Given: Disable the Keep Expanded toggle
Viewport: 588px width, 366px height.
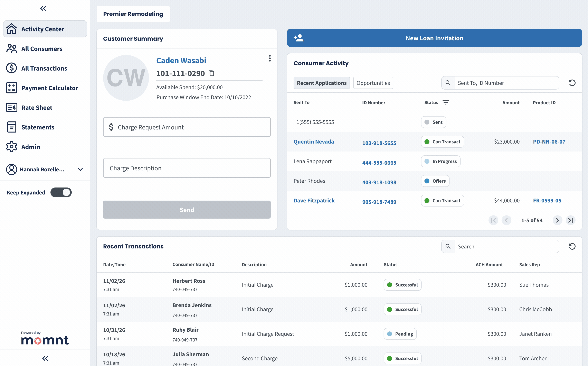Looking at the screenshot, I should (61, 192).
